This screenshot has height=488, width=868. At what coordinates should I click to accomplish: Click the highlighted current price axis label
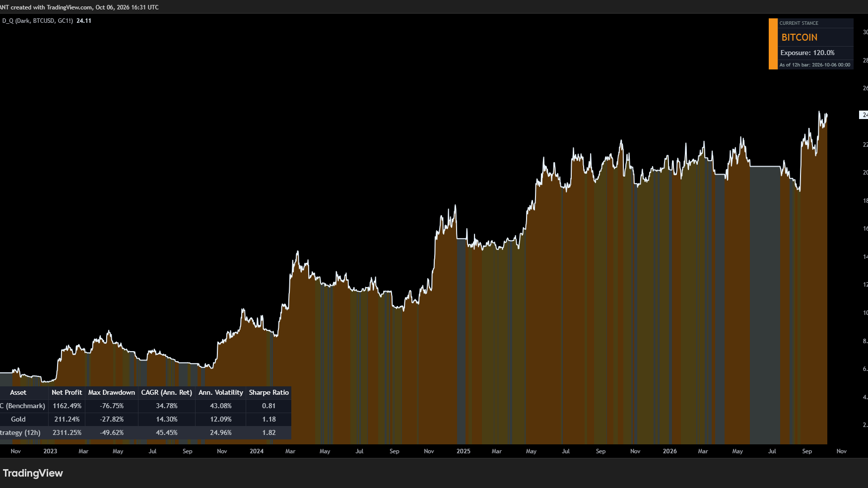864,115
